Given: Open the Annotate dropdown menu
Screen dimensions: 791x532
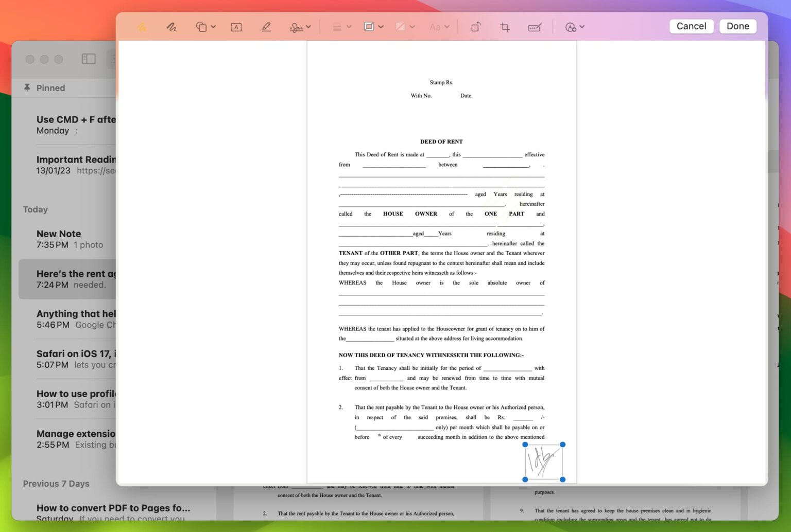Looking at the screenshot, I should pos(575,27).
